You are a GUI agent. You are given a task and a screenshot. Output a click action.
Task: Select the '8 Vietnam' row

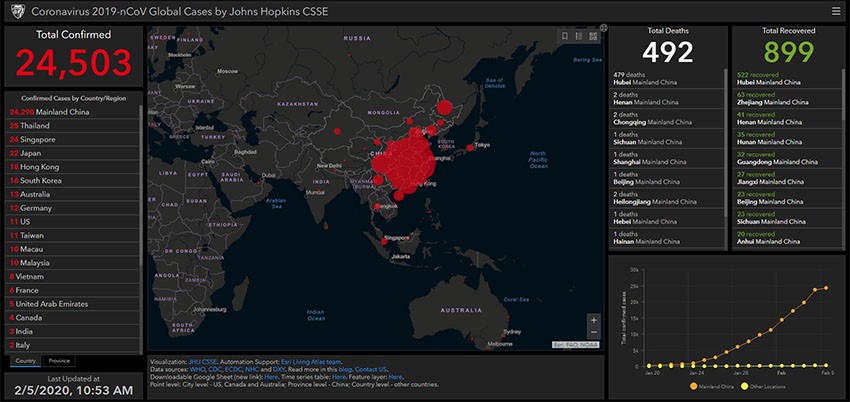[x=73, y=277]
